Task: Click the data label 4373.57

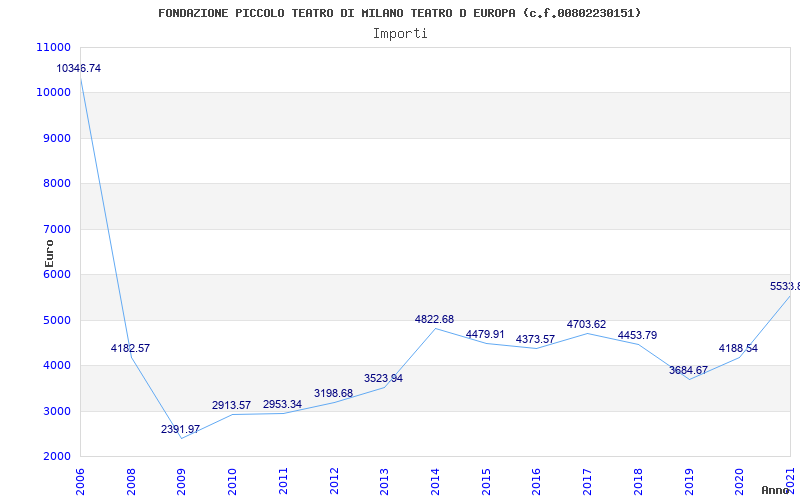Action: pyautogui.click(x=535, y=339)
